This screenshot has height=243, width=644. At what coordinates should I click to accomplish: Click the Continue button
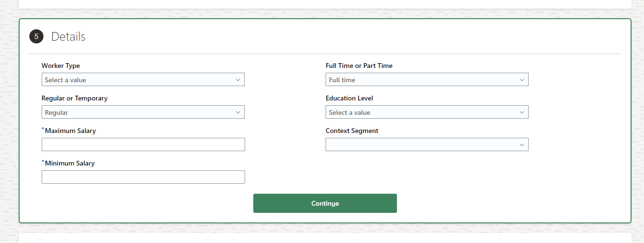pyautogui.click(x=325, y=203)
